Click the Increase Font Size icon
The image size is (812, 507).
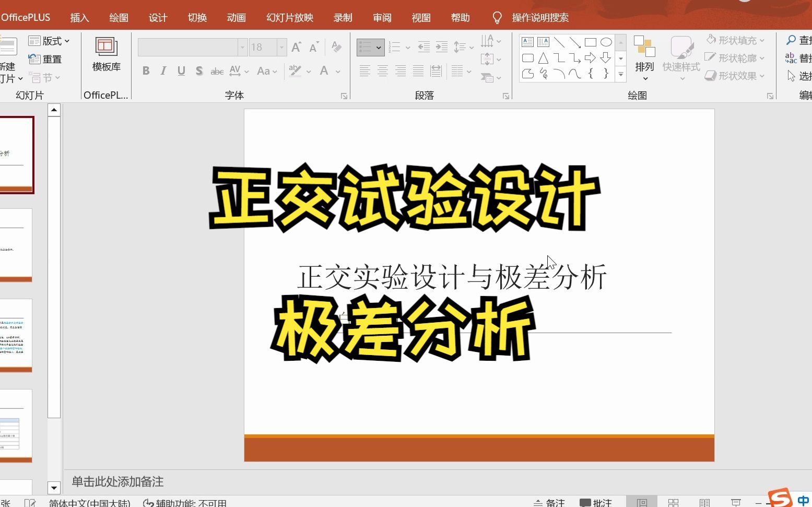296,48
